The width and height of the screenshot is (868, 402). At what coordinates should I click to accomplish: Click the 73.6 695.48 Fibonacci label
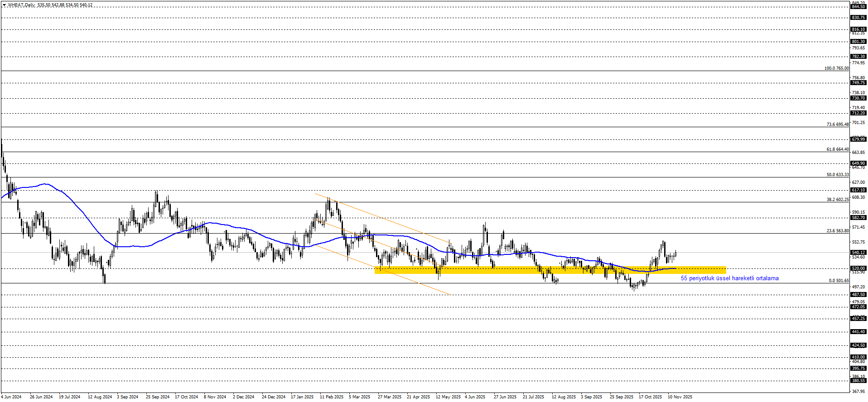(x=837, y=124)
